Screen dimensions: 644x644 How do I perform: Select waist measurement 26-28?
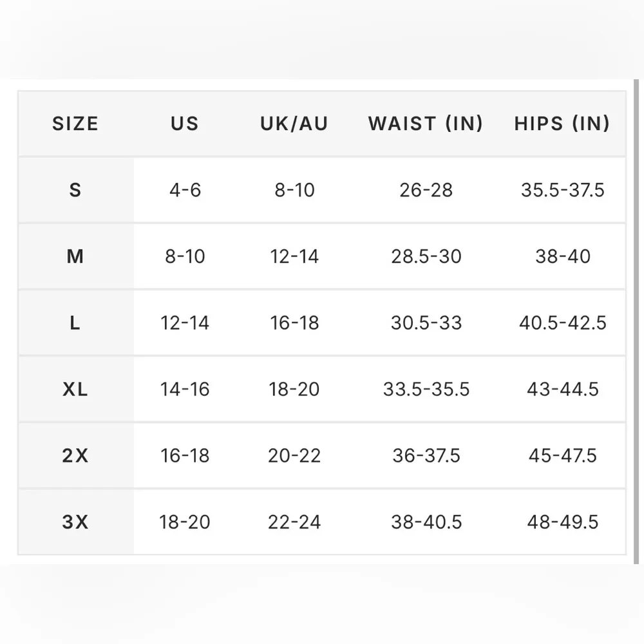coord(426,190)
